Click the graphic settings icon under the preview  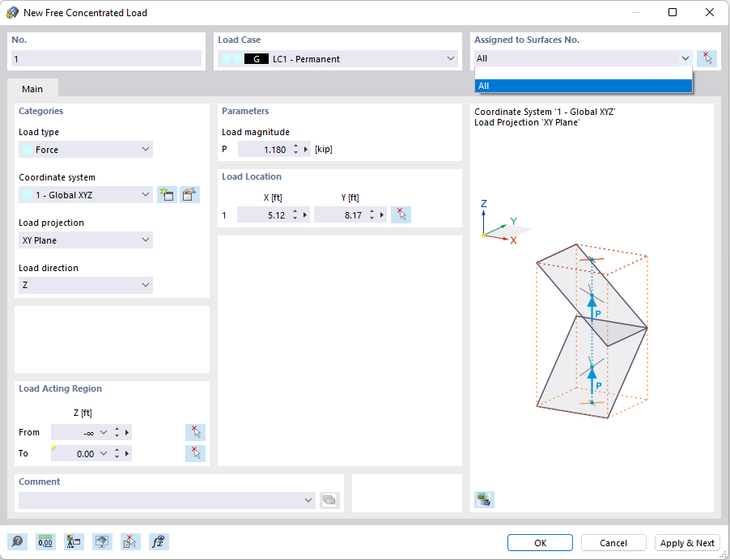pos(484,499)
